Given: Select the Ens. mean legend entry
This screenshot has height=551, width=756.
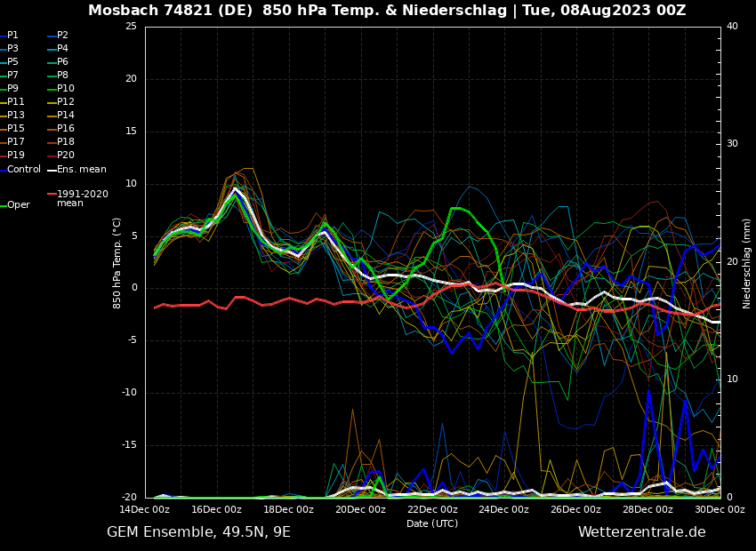Looking at the screenshot, I should (x=81, y=170).
